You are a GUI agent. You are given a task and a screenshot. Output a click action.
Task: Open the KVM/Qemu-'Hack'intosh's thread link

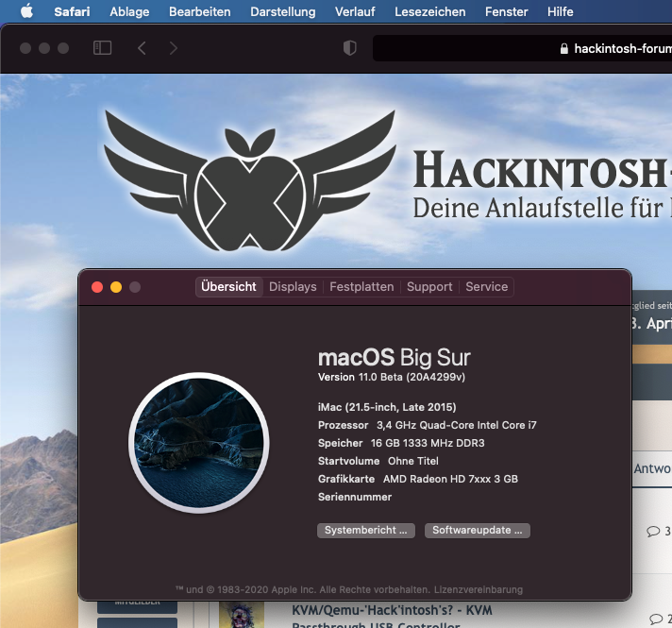point(392,614)
